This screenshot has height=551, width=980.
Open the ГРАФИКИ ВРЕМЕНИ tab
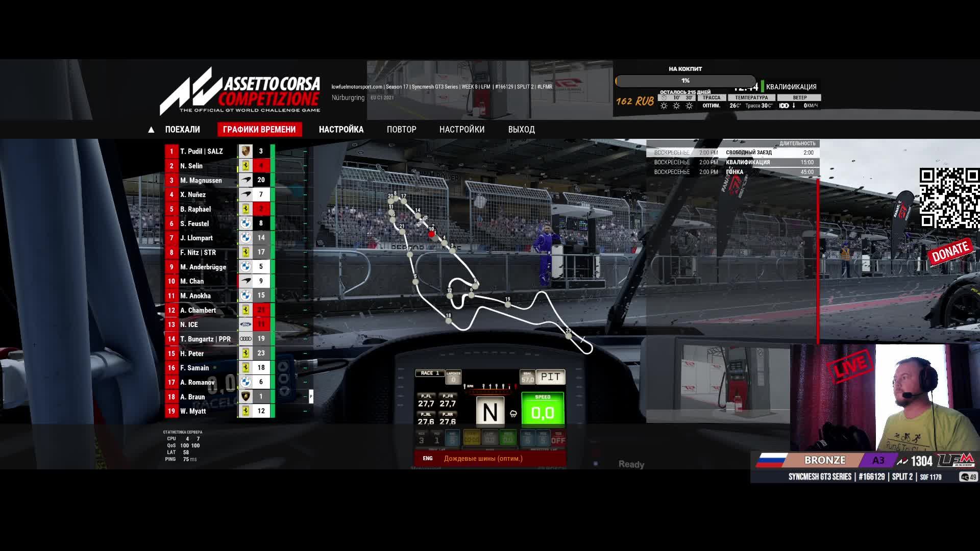pyautogui.click(x=259, y=130)
